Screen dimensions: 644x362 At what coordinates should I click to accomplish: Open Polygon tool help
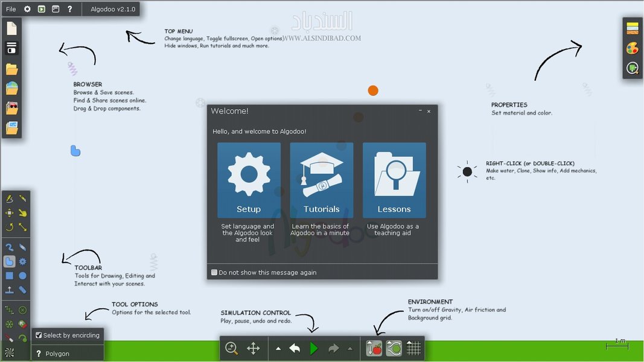click(39, 354)
